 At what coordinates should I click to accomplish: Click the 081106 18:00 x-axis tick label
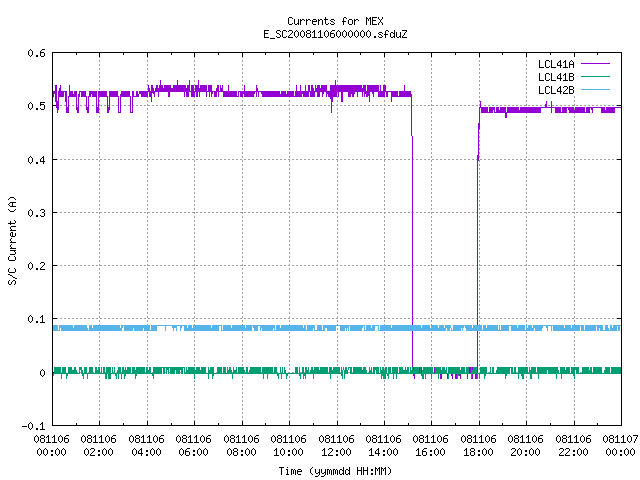click(478, 446)
